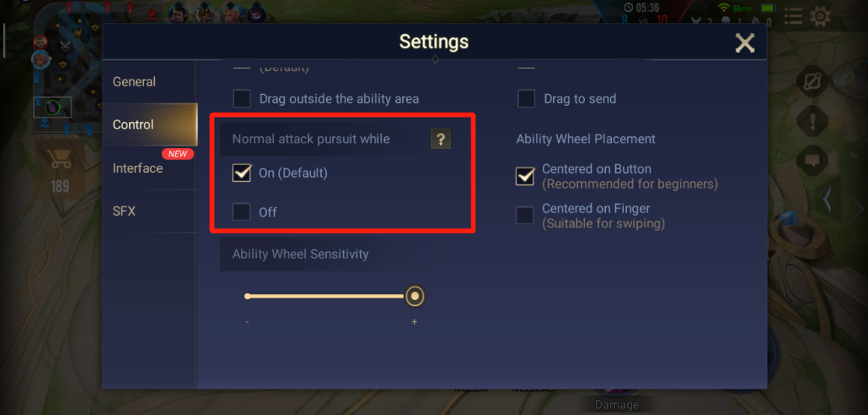Check Drag outside the ability area
The image size is (868, 415).
(x=241, y=99)
